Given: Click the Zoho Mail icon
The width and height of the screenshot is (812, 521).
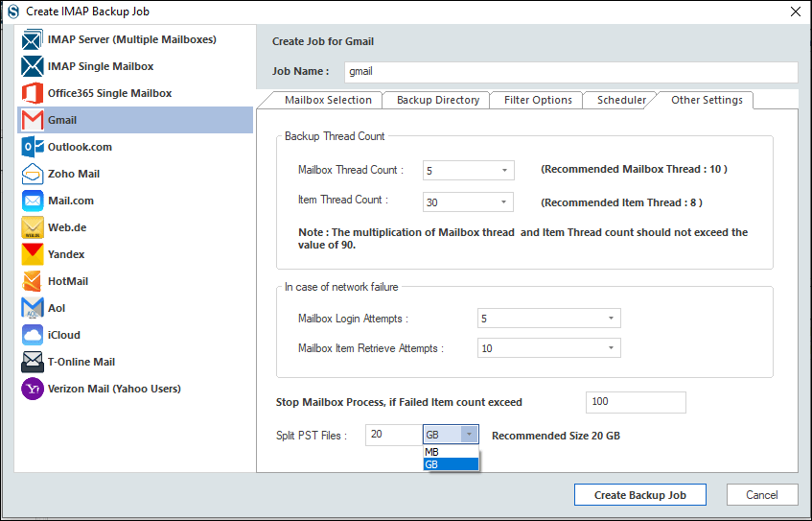Looking at the screenshot, I should click(x=32, y=175).
